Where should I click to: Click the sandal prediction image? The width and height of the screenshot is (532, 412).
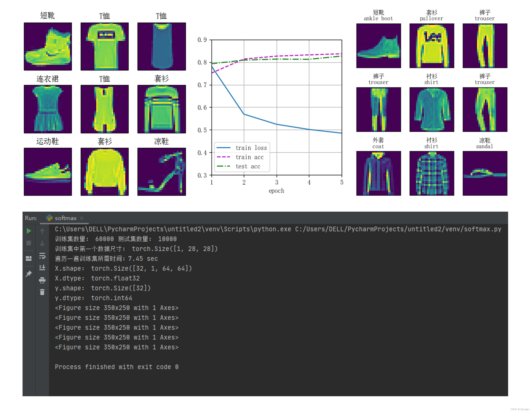pos(485,173)
